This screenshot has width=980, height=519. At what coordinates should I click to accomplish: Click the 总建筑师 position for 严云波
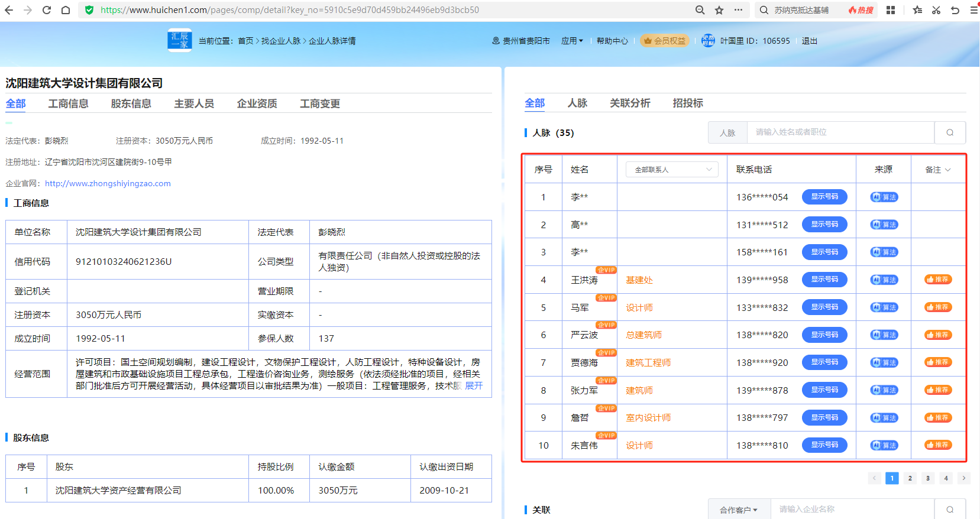coord(644,335)
